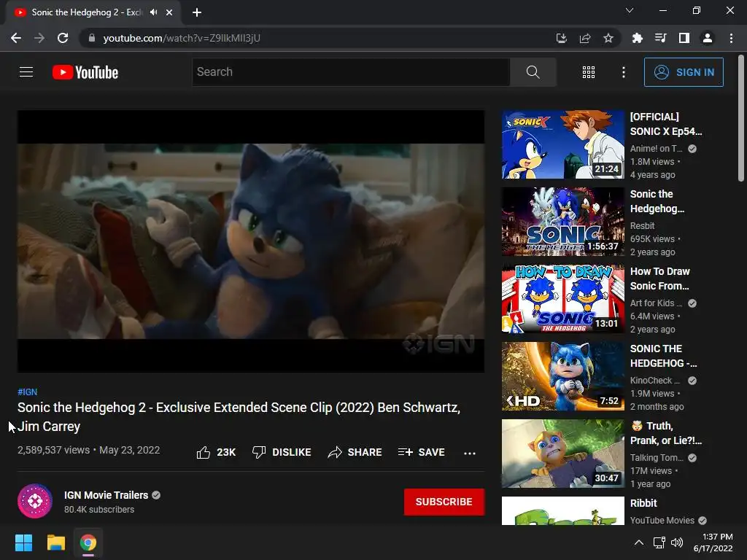This screenshot has width=747, height=560.
Task: Open Chrome media controls icon
Action: tap(660, 38)
